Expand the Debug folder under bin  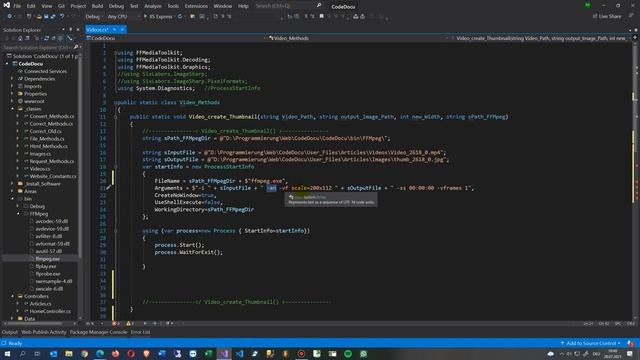point(18,206)
